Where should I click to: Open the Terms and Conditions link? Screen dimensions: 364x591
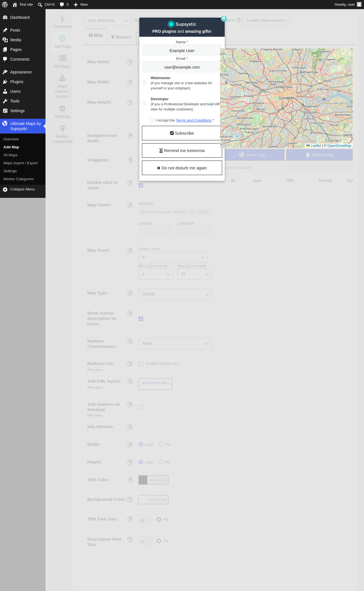194,120
